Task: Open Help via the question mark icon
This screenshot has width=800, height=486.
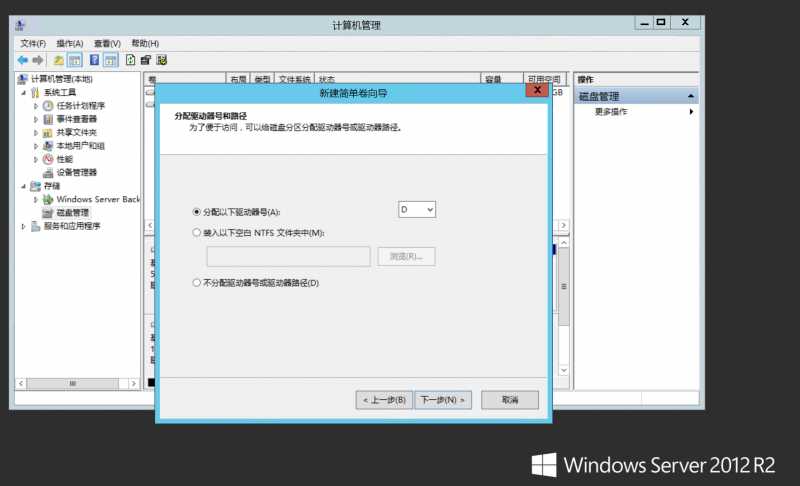Action: [94, 60]
